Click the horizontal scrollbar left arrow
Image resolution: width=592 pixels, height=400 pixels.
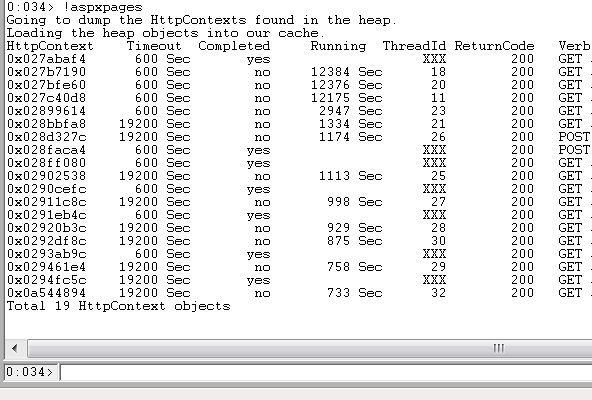15,348
